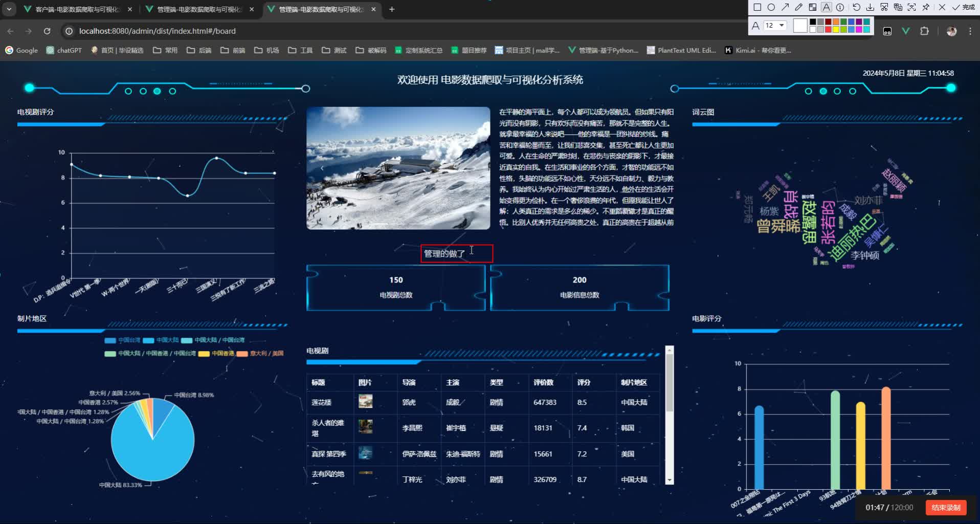Click the 电影信息总数 200 card
The width and height of the screenshot is (980, 524).
point(580,288)
